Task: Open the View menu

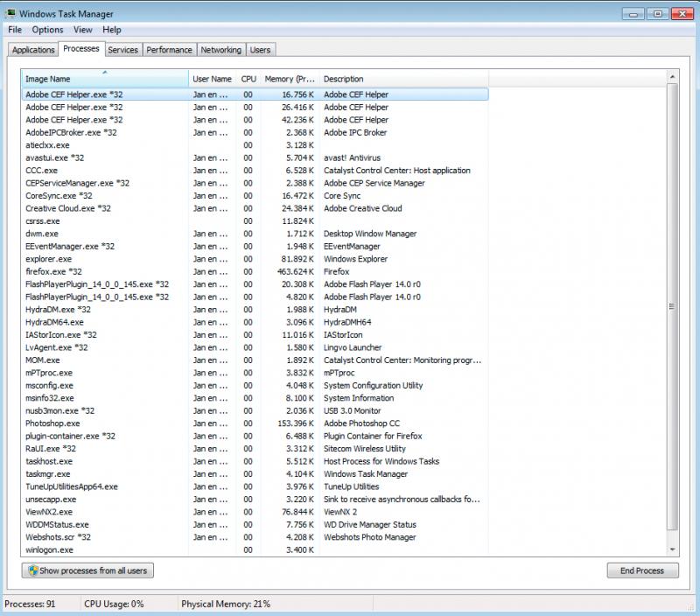Action: pyautogui.click(x=83, y=30)
